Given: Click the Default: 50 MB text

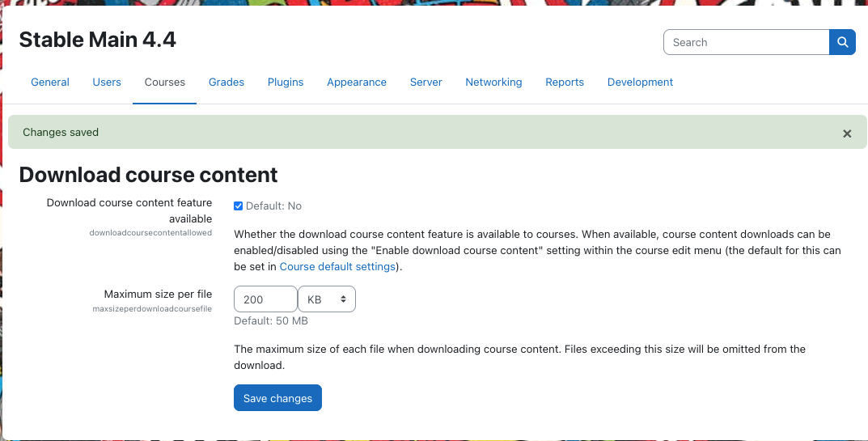Looking at the screenshot, I should [x=271, y=320].
